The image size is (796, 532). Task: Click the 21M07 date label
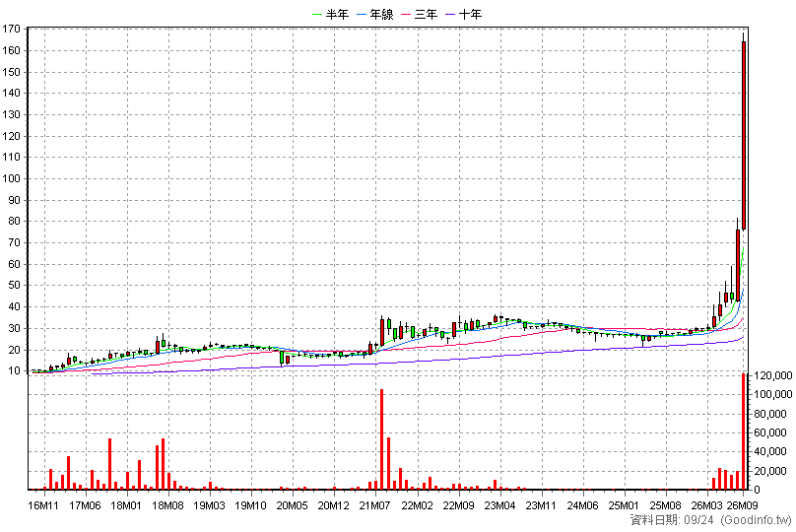click(374, 505)
